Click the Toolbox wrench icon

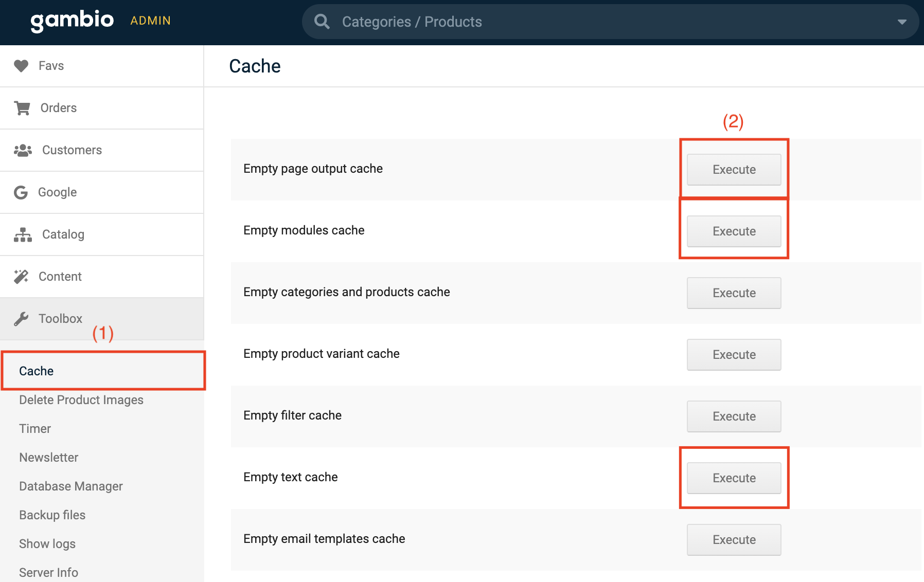click(21, 319)
